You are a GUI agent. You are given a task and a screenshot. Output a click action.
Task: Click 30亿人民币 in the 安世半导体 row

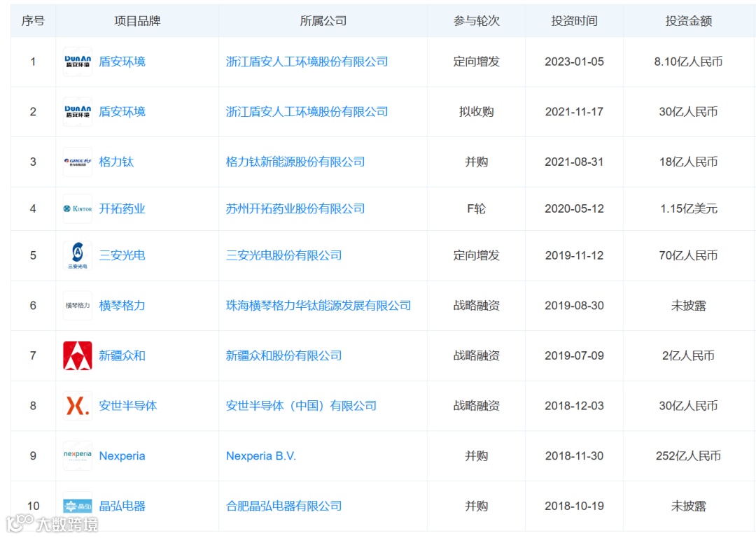(x=689, y=406)
